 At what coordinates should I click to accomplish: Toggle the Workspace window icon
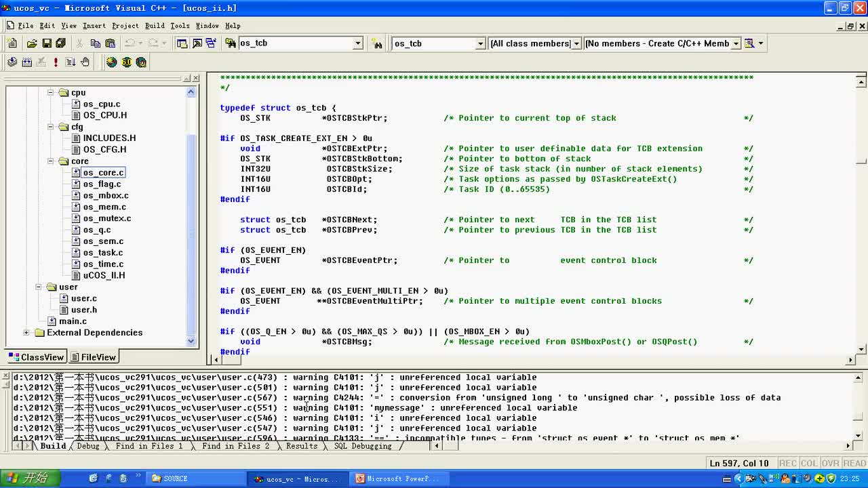pos(182,43)
